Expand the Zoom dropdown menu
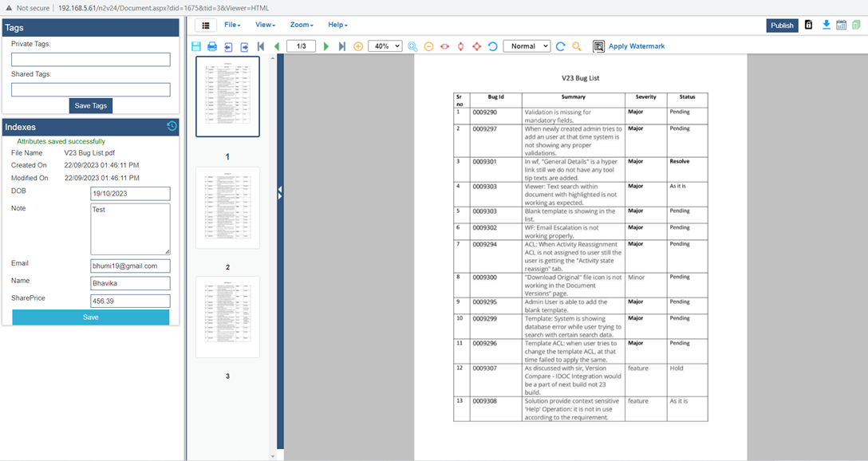Viewport: 868px width, 461px height. [302, 26]
